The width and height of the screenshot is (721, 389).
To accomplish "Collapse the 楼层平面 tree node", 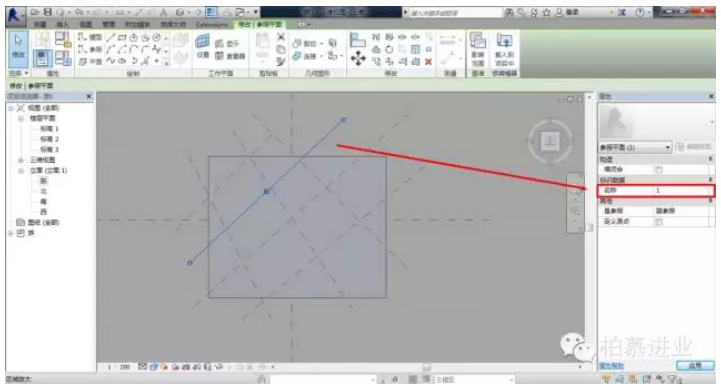I will pos(21,119).
